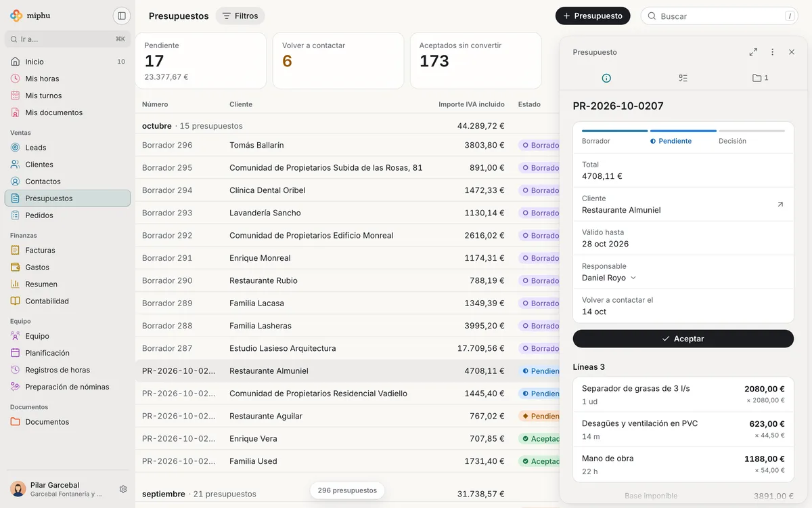Open row Clínica Dental Oribel
The width and height of the screenshot is (812, 508).
click(x=347, y=190)
